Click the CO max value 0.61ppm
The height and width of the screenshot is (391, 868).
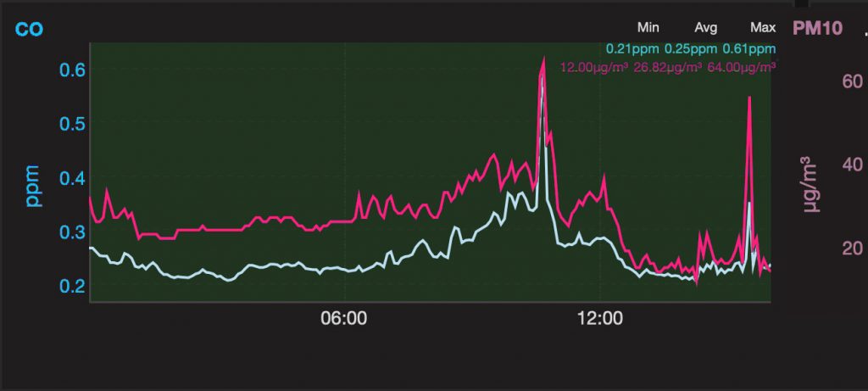pyautogui.click(x=749, y=48)
